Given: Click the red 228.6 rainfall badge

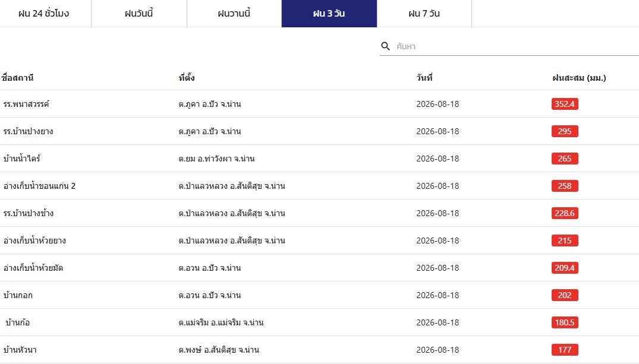Looking at the screenshot, I should (x=565, y=213).
